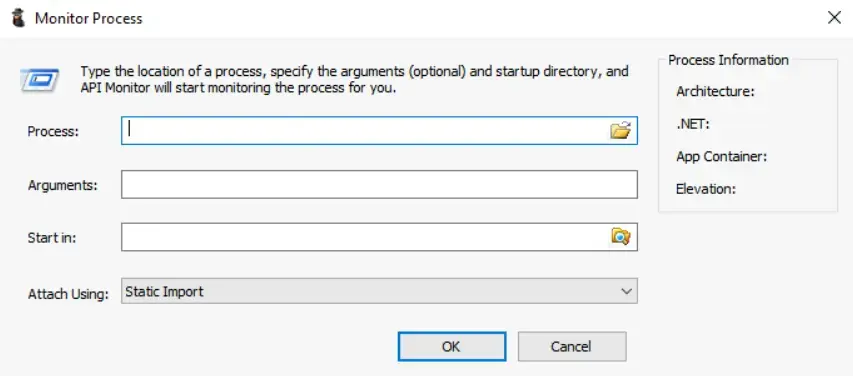Expand the Attach Using dropdown arrow

click(626, 291)
